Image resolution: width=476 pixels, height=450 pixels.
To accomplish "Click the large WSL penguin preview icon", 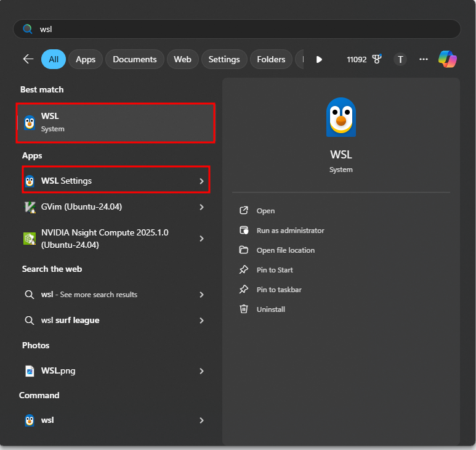I will [341, 117].
